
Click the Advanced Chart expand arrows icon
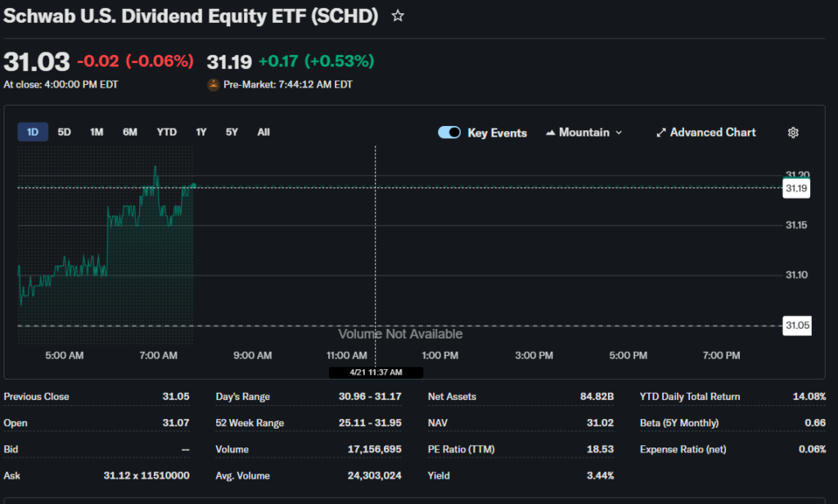(661, 133)
